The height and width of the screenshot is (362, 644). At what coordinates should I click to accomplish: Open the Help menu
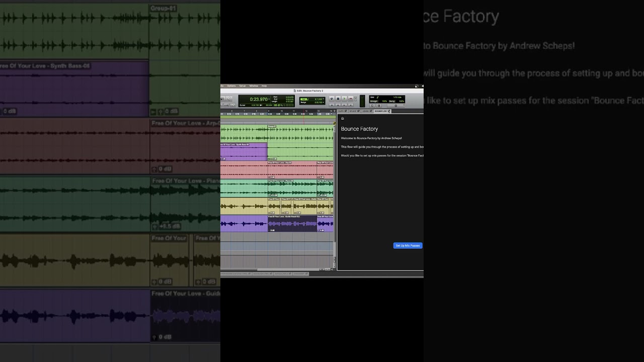(264, 86)
